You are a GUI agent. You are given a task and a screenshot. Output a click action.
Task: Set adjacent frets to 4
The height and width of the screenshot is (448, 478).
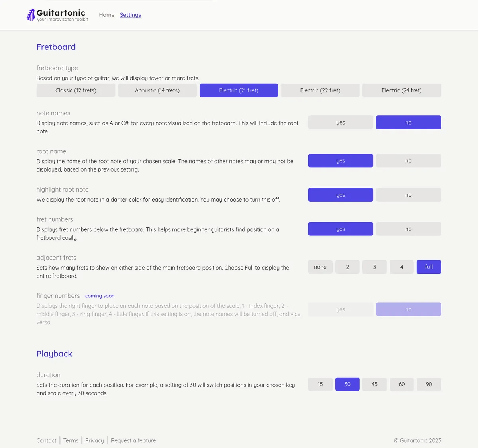pos(402,267)
